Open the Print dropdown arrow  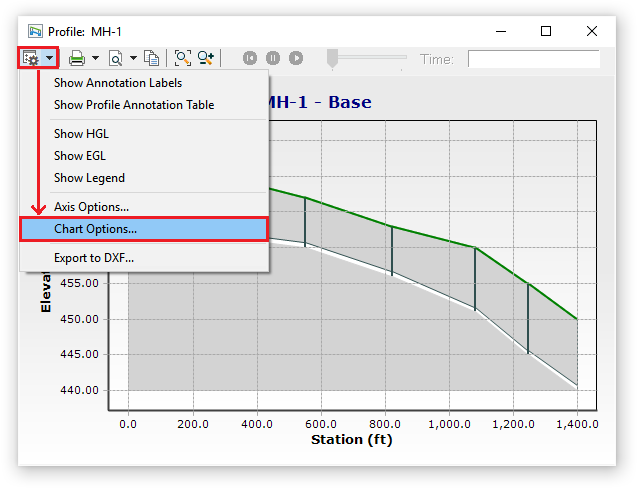[x=95, y=59]
